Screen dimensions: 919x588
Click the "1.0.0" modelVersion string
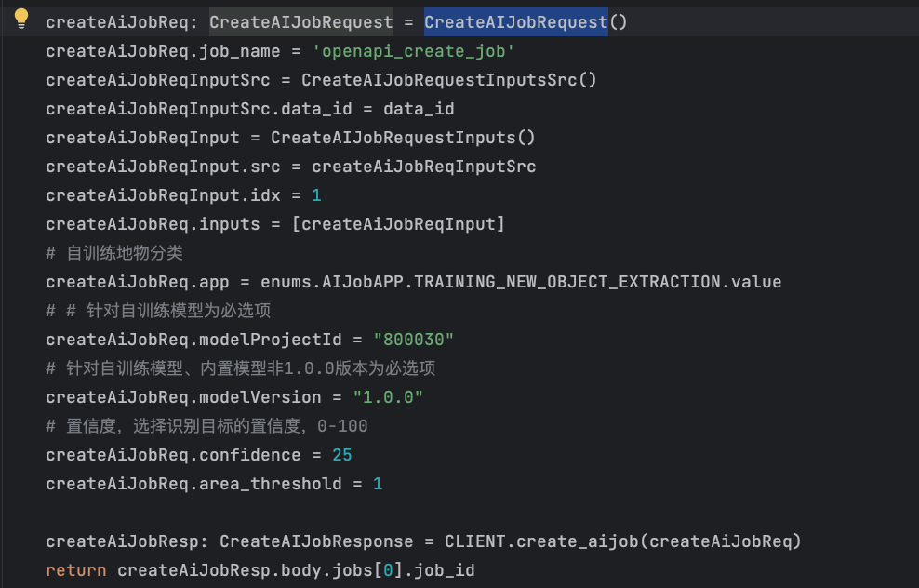(x=387, y=397)
